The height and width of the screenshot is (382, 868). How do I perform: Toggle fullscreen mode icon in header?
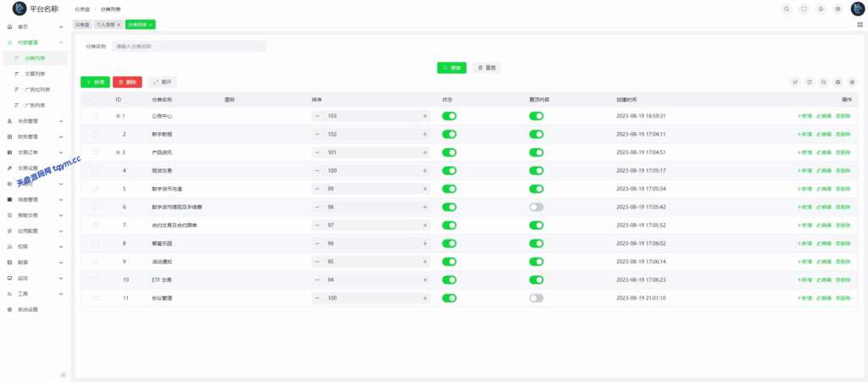tap(804, 8)
